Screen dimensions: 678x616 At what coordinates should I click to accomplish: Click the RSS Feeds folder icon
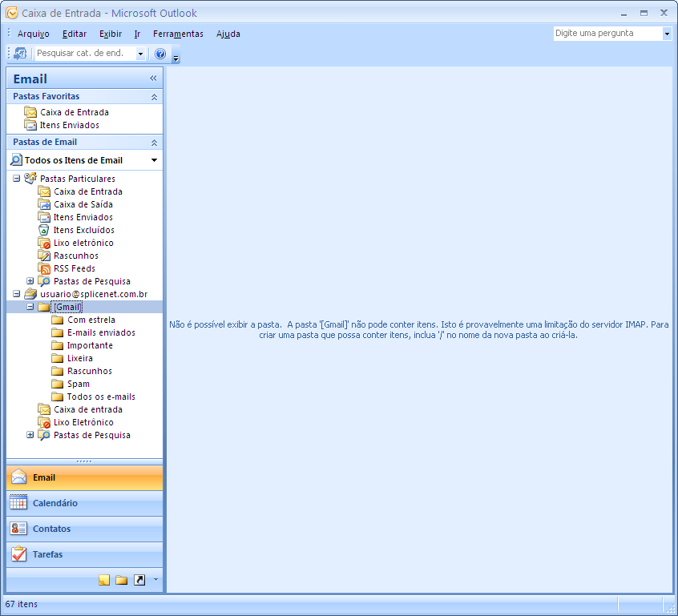click(44, 268)
